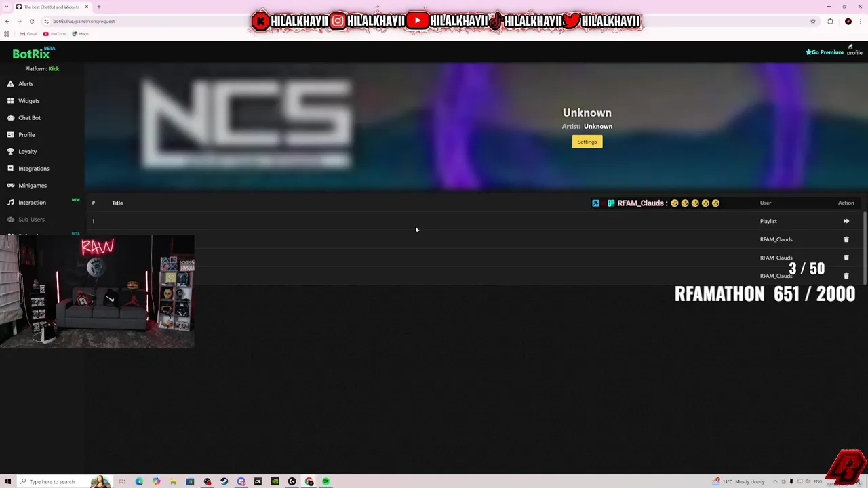
Task: Delete the third RFAM_Clauds song request
Action: [846, 276]
